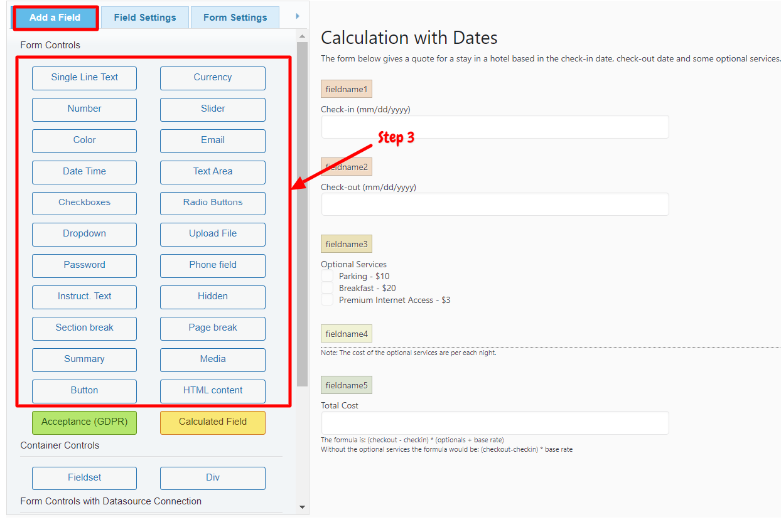Click the field list scrollbar down arrow
Viewport: 781px width, 532px height.
(302, 507)
